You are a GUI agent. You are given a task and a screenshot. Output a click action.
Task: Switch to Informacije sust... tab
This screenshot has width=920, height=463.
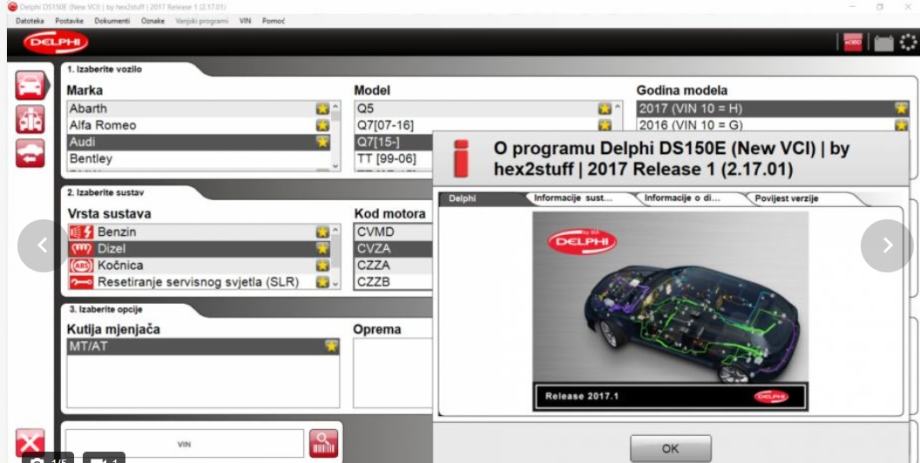point(573,198)
